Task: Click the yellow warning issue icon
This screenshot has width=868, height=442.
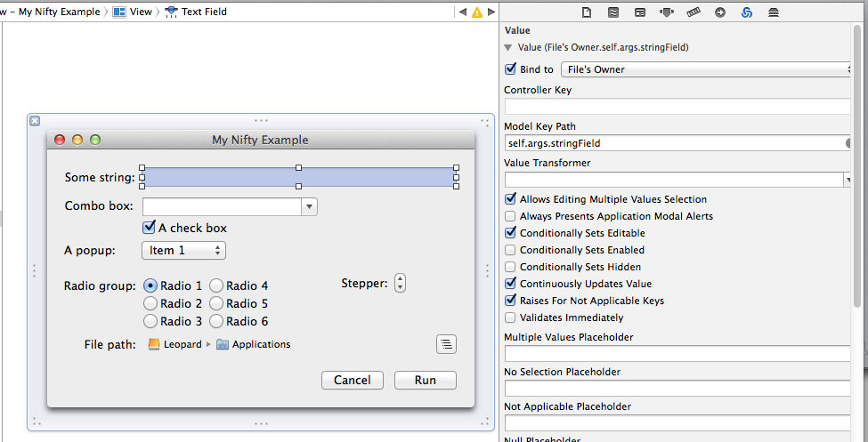Action: (476, 12)
